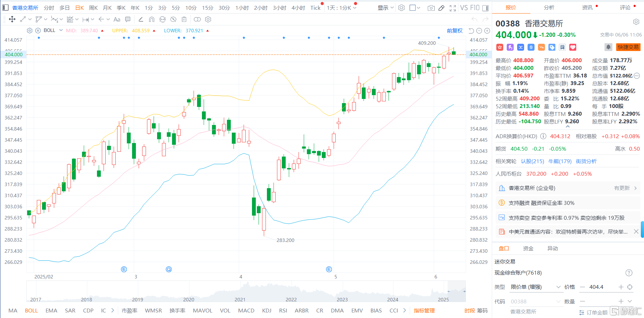Open the pen drawing mode icon
This screenshot has width=644, height=318.
(441, 8)
